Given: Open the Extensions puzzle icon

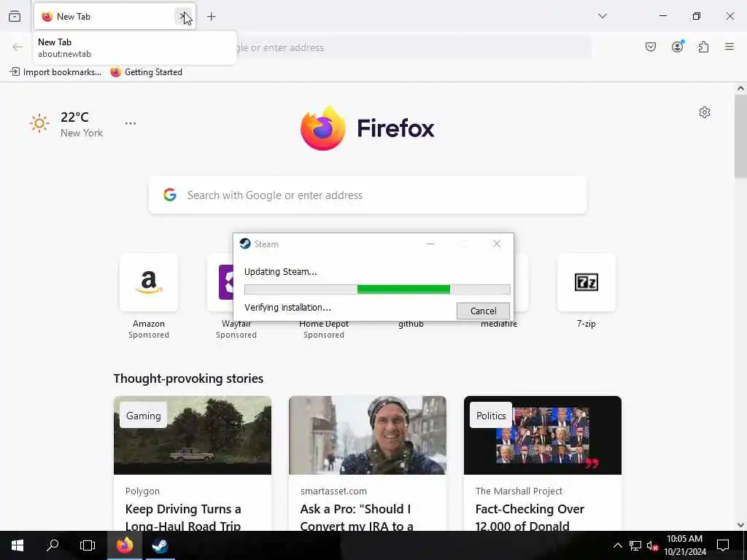Looking at the screenshot, I should point(704,47).
